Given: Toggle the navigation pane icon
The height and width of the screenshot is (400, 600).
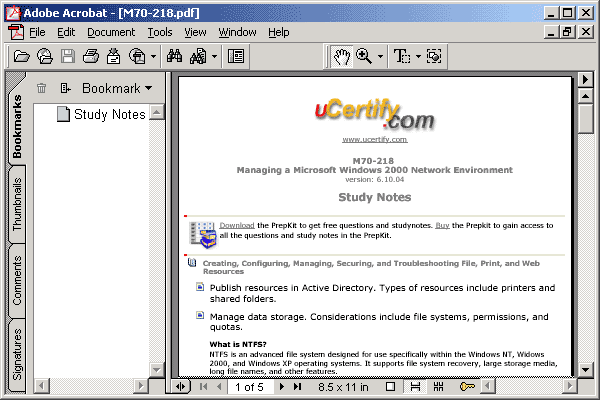Looking at the screenshot, I should [x=236, y=56].
